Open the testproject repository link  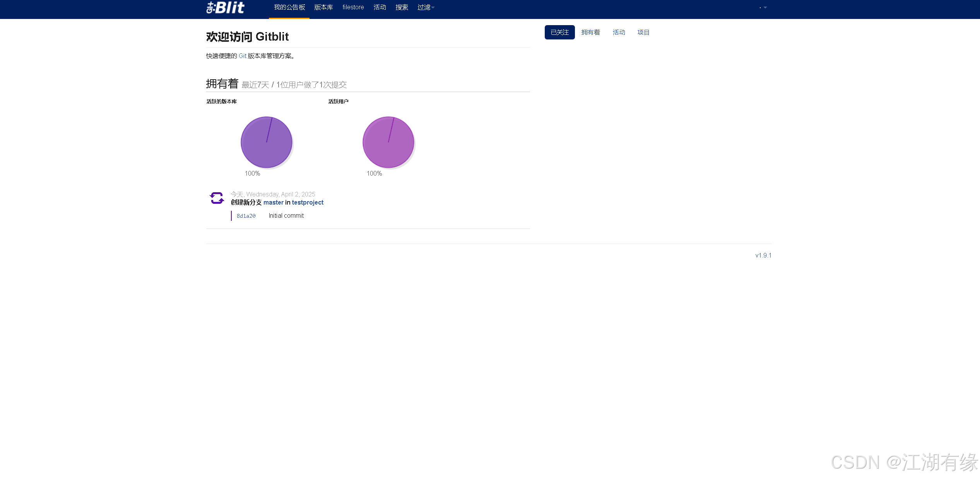tap(308, 203)
